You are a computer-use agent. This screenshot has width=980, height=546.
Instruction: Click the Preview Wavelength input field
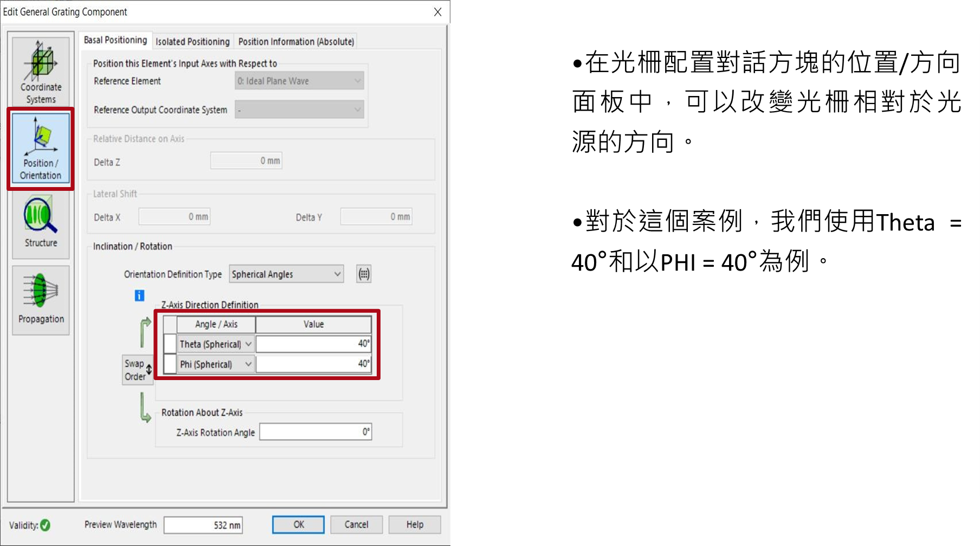tap(203, 525)
